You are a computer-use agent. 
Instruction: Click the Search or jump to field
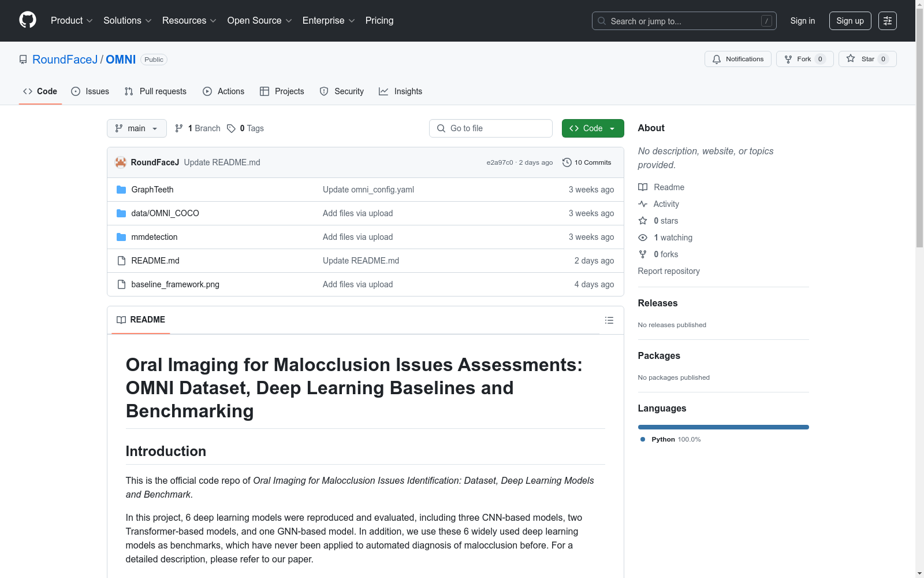pyautogui.click(x=684, y=21)
